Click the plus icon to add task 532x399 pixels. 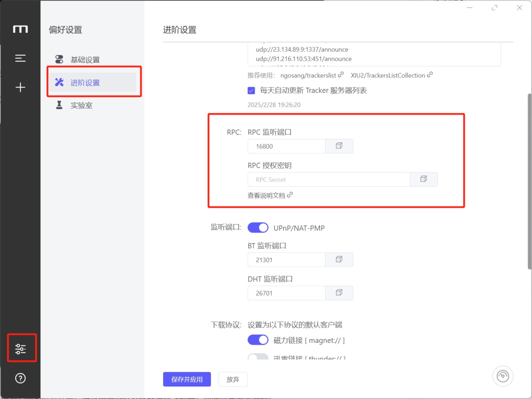[20, 88]
